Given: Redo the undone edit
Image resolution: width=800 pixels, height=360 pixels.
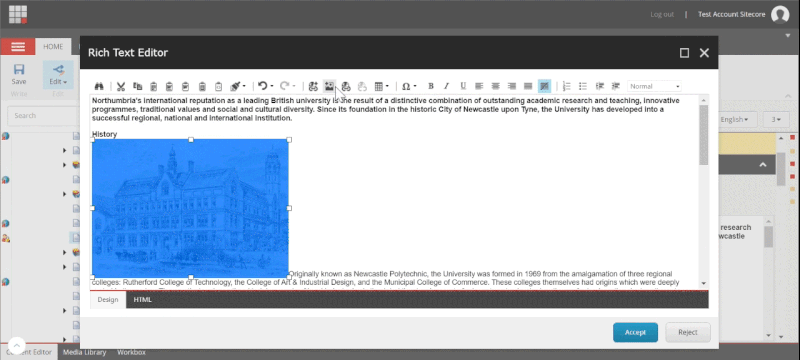Looking at the screenshot, I should (x=285, y=86).
